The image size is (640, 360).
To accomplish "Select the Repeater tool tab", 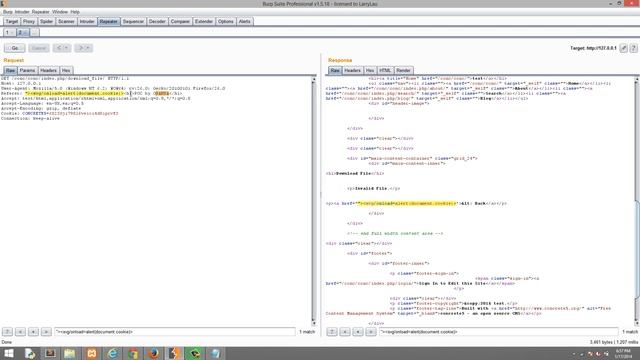I will tap(109, 22).
